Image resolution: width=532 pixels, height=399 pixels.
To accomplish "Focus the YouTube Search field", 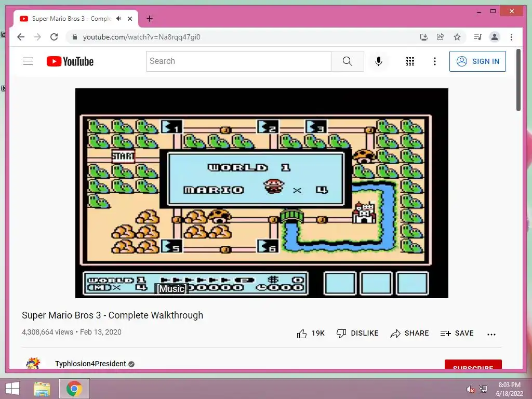I will click(238, 61).
